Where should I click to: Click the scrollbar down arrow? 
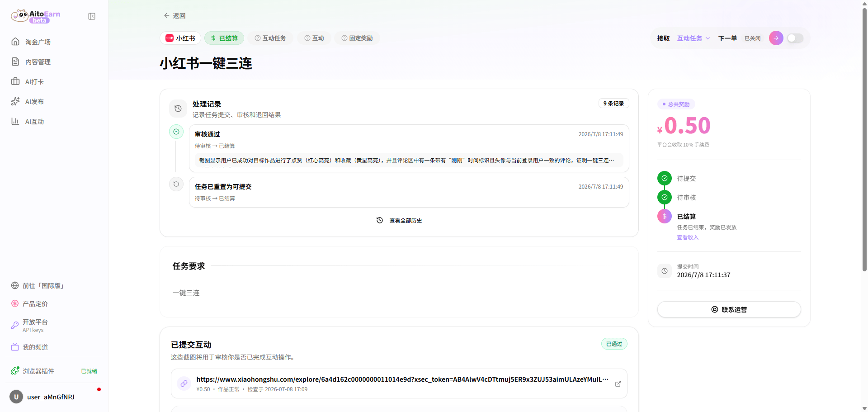coord(864,408)
